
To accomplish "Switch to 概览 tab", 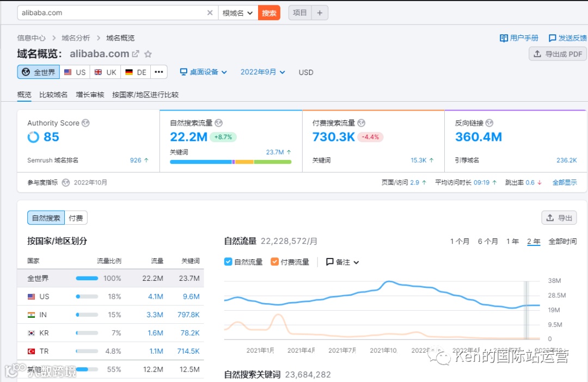I will coord(24,95).
